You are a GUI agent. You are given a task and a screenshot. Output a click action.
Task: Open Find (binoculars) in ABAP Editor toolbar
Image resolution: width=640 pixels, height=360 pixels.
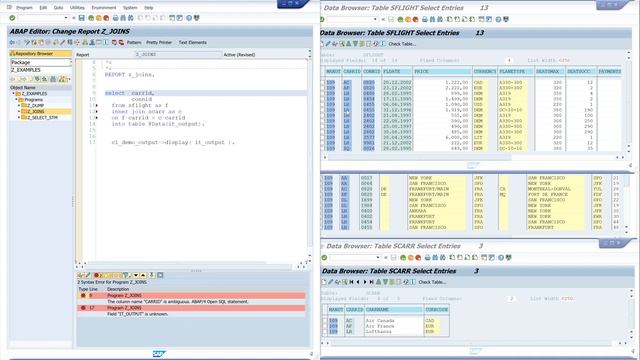pos(123,18)
